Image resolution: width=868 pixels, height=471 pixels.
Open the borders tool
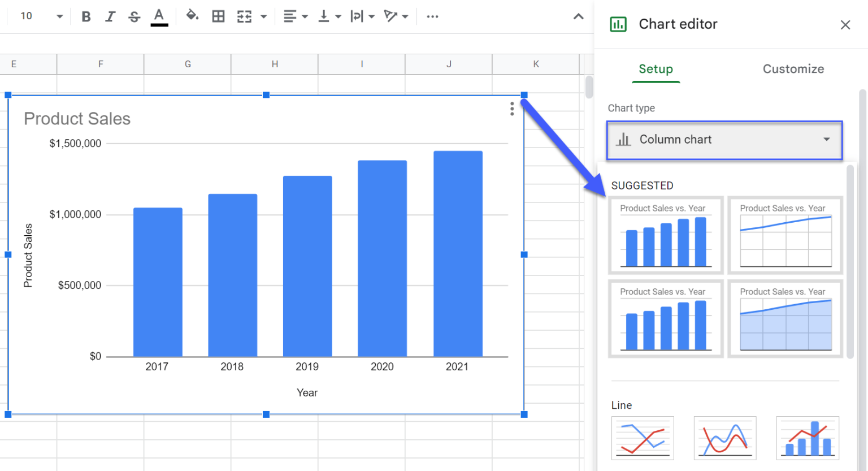pos(218,16)
